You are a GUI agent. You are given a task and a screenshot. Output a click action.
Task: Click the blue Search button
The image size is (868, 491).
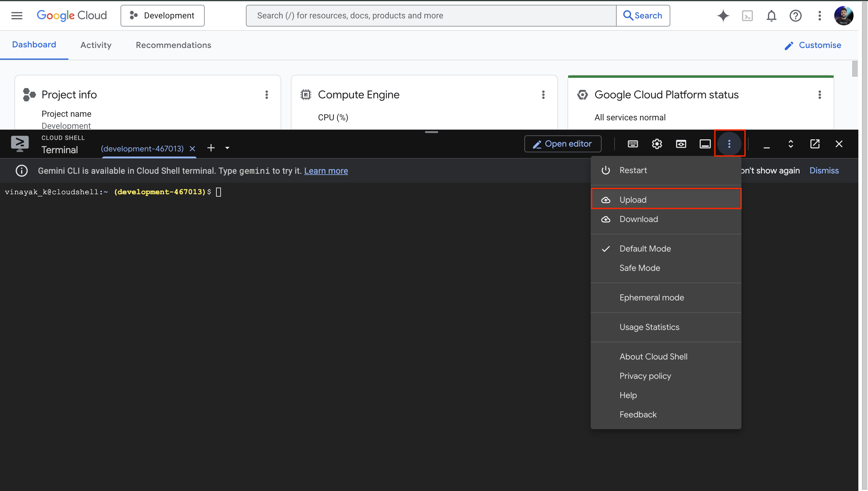tap(643, 15)
